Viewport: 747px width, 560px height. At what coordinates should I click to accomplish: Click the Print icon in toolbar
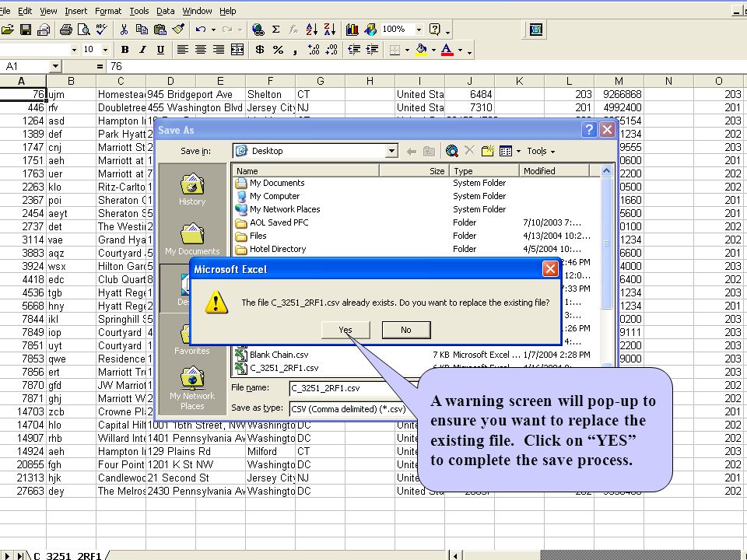[65, 30]
